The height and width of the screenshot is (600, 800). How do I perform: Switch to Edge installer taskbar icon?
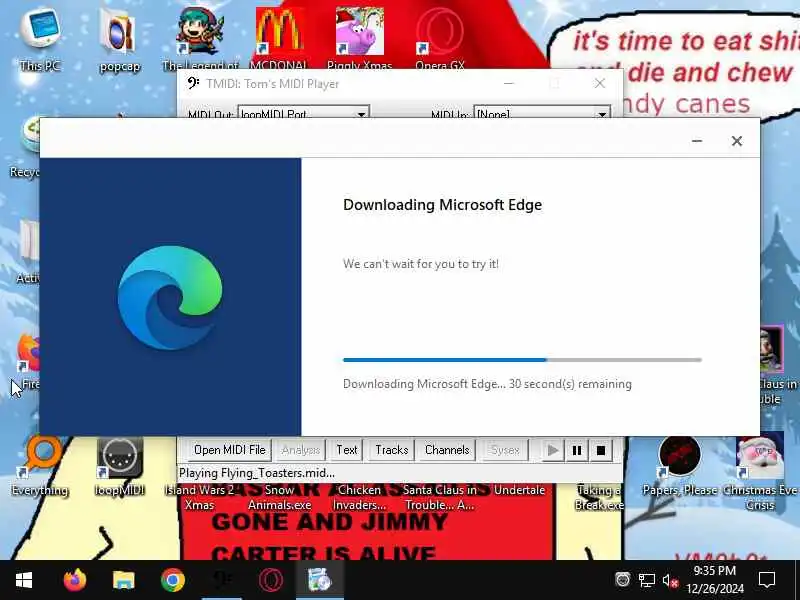319,580
